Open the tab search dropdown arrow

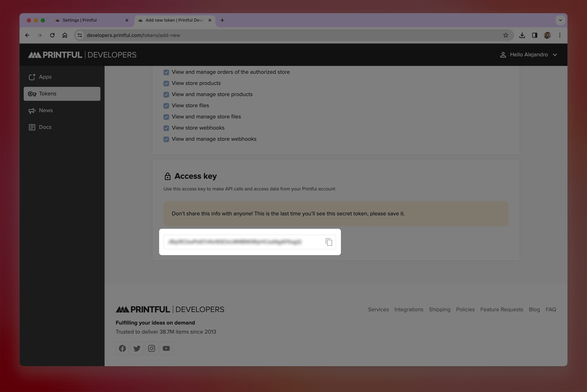(x=560, y=20)
